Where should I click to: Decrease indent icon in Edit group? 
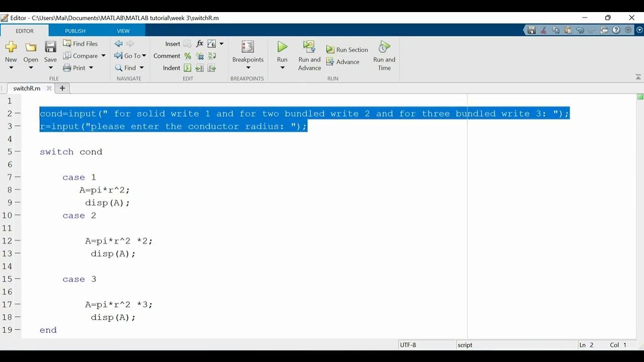(x=212, y=68)
